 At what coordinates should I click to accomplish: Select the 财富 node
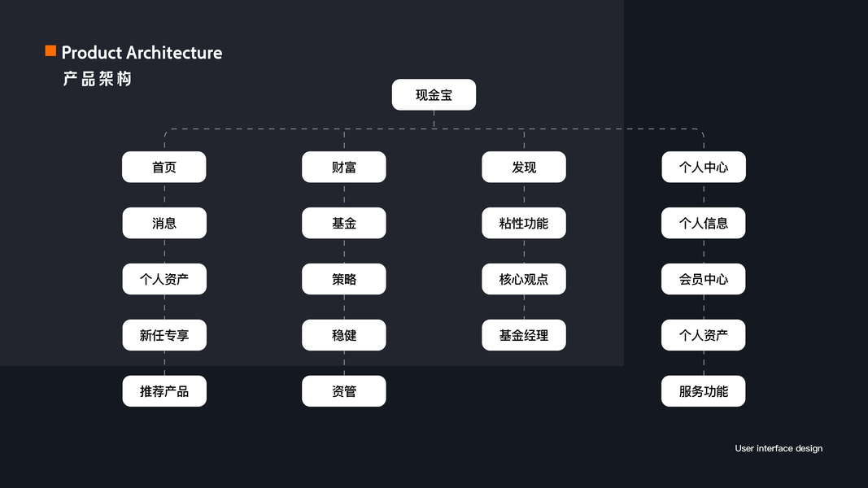point(344,168)
